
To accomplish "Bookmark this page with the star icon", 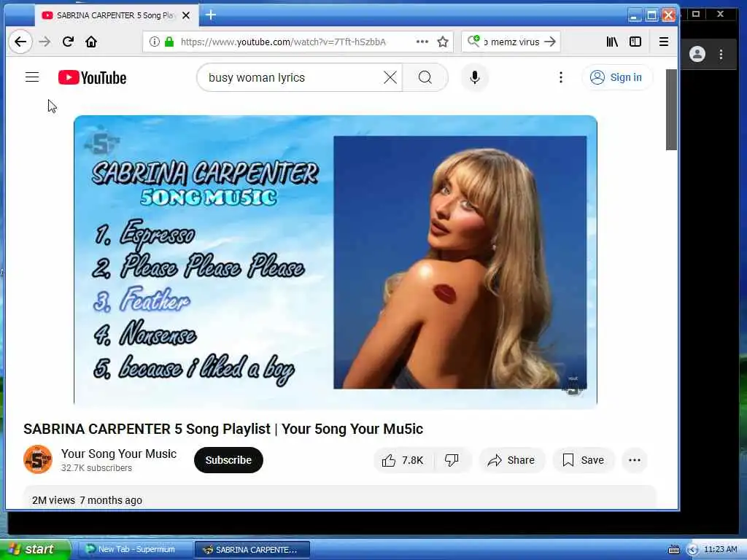I will (443, 42).
